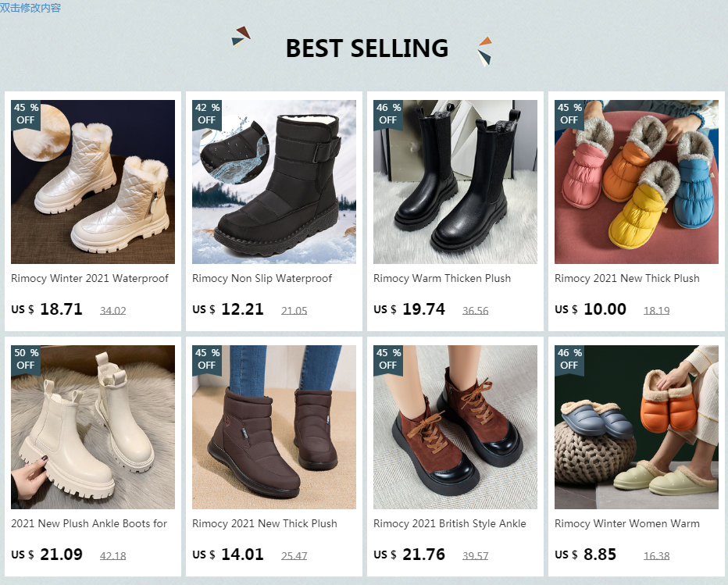
Task: Click the 50% OFF discount badge
Action: point(25,359)
